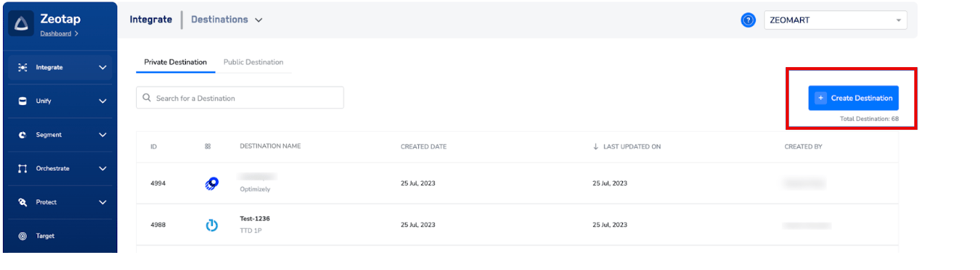Open the Dashboard link under Zeotap
The image size is (980, 270).
[56, 34]
